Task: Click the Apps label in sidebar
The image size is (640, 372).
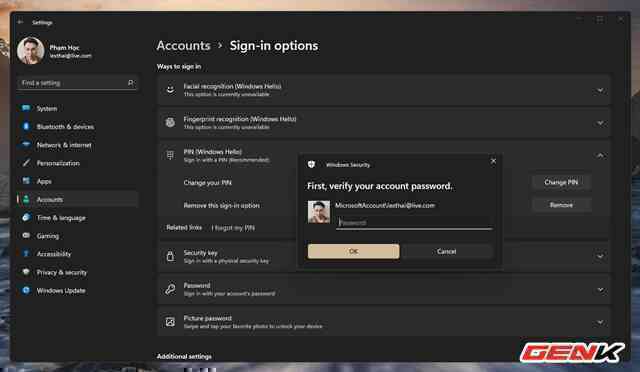Action: click(x=44, y=181)
